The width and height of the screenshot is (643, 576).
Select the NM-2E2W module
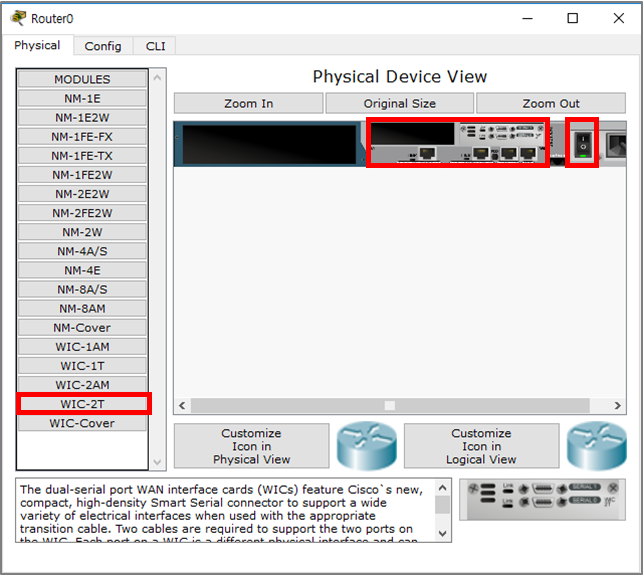pyautogui.click(x=82, y=194)
